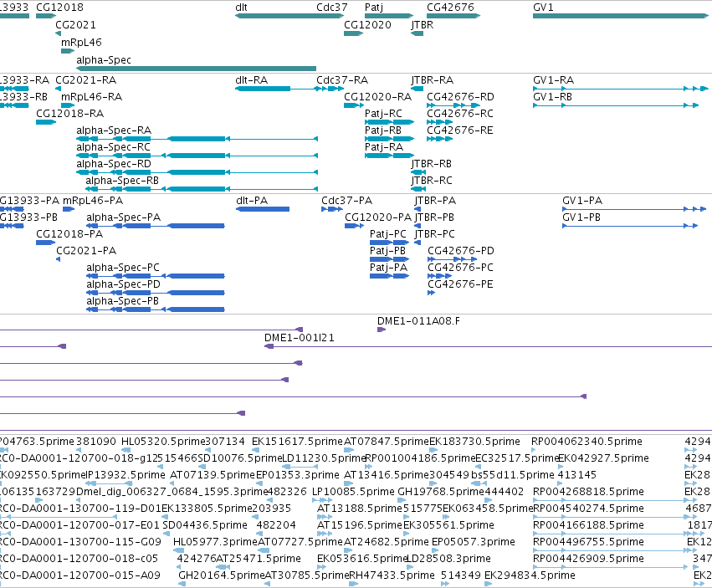Click the CG42676-RE transcript label
The height and width of the screenshot is (588, 712).
coord(460,130)
